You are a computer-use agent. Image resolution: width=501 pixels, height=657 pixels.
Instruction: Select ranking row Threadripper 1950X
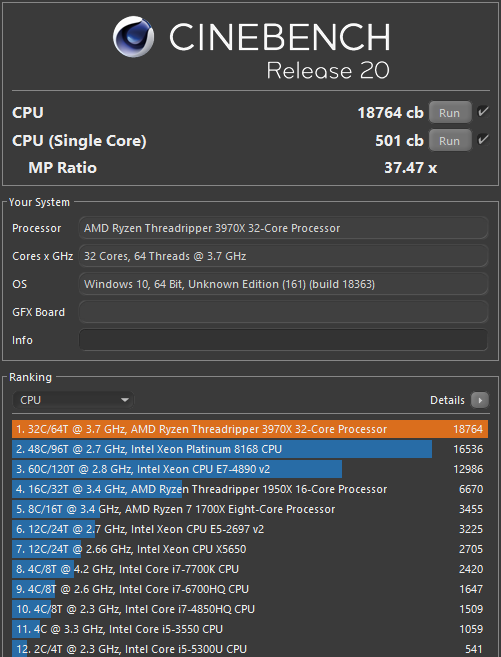coord(250,489)
